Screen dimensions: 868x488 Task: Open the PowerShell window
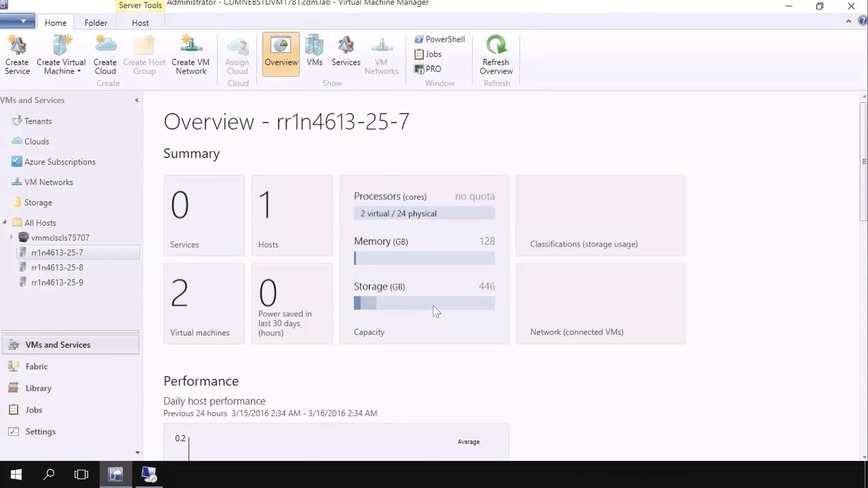(440, 39)
